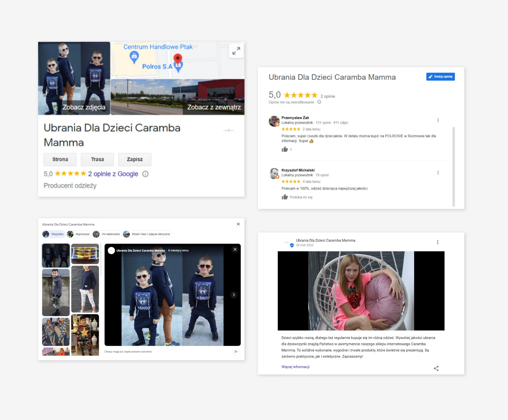Select the 'Od właściciela' photo filter tab
508x420 pixels.
[x=107, y=234]
